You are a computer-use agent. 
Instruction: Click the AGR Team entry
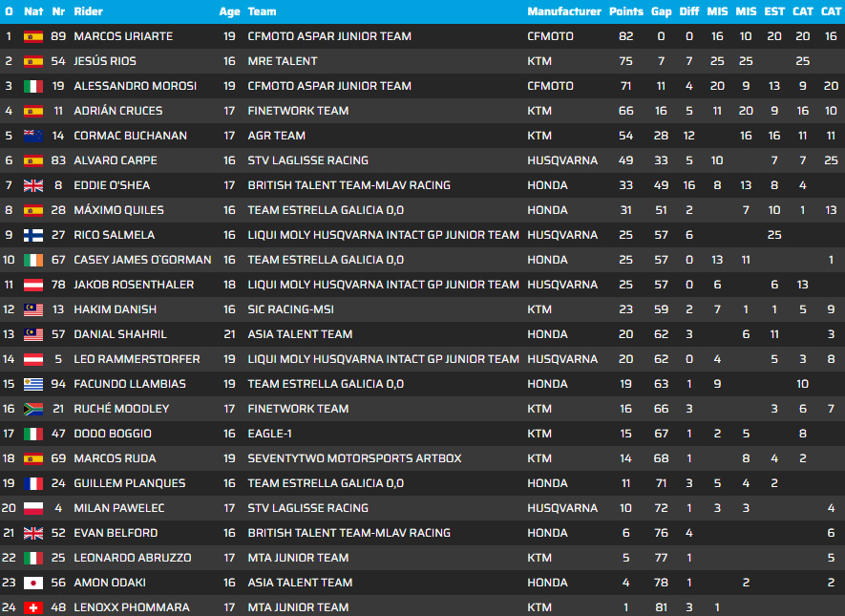pyautogui.click(x=277, y=136)
